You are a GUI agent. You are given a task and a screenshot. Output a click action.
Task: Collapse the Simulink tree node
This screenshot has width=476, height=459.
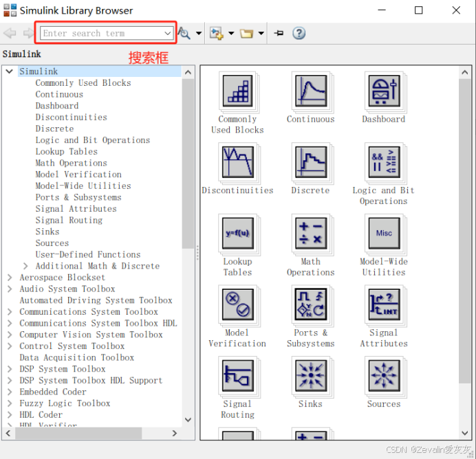point(10,71)
